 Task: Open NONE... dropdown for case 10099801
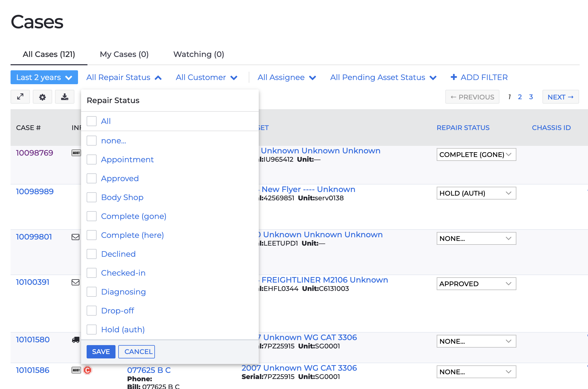[476, 238]
